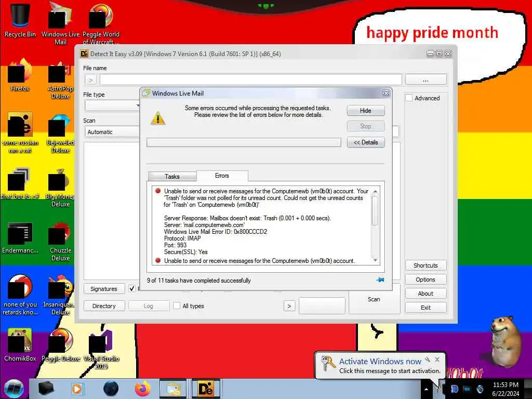
Task: Select the Errors tab
Action: 222,176
